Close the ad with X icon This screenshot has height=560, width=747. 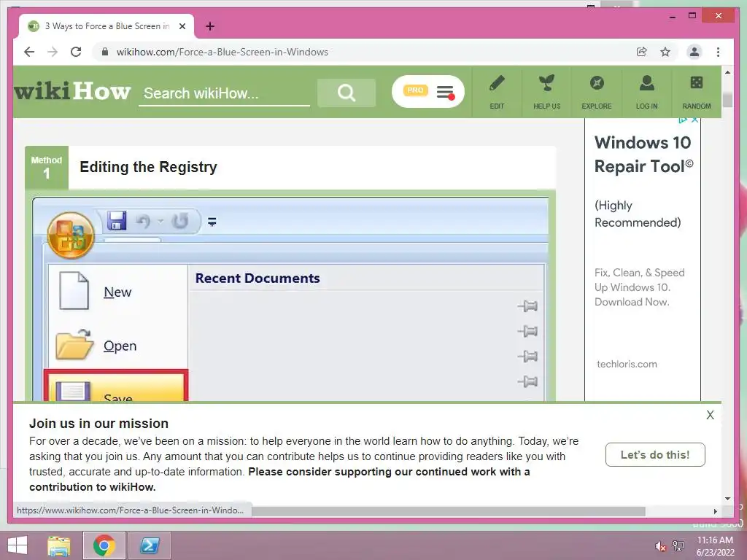pos(695,120)
